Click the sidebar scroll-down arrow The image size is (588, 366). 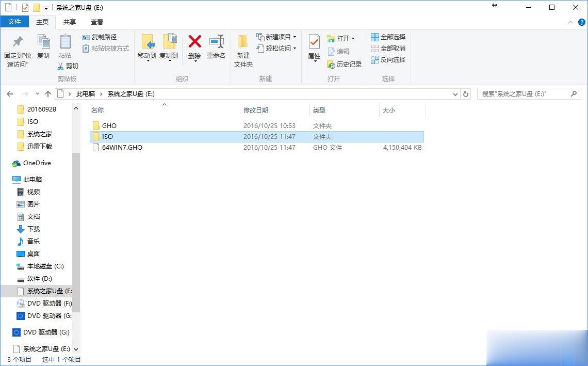(x=76, y=349)
